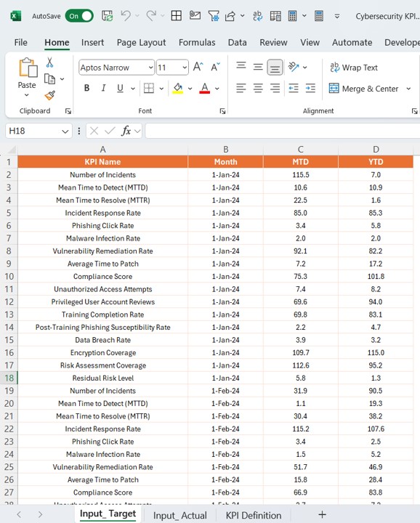
Task: Click the Save icon in quick access toolbar
Action: [x=107, y=16]
